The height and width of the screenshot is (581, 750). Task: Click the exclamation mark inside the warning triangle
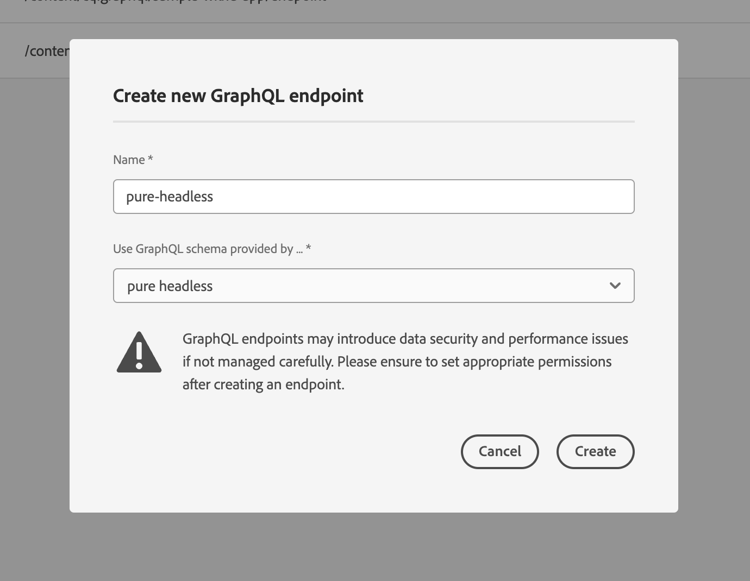tap(139, 355)
